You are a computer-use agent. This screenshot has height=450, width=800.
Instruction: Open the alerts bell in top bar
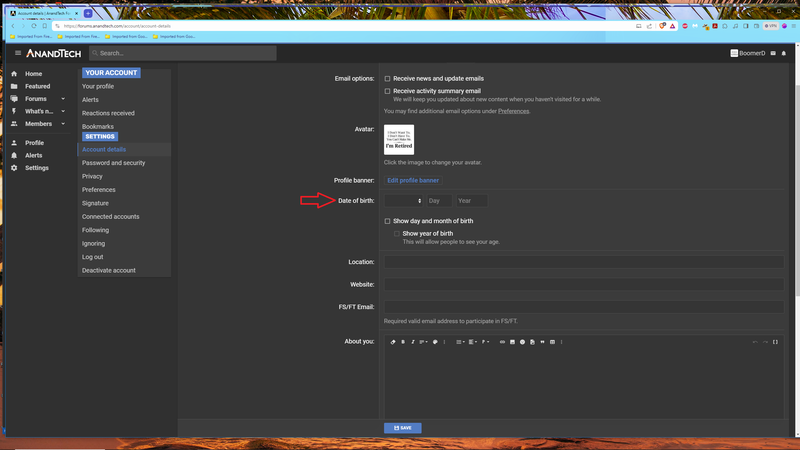[784, 53]
